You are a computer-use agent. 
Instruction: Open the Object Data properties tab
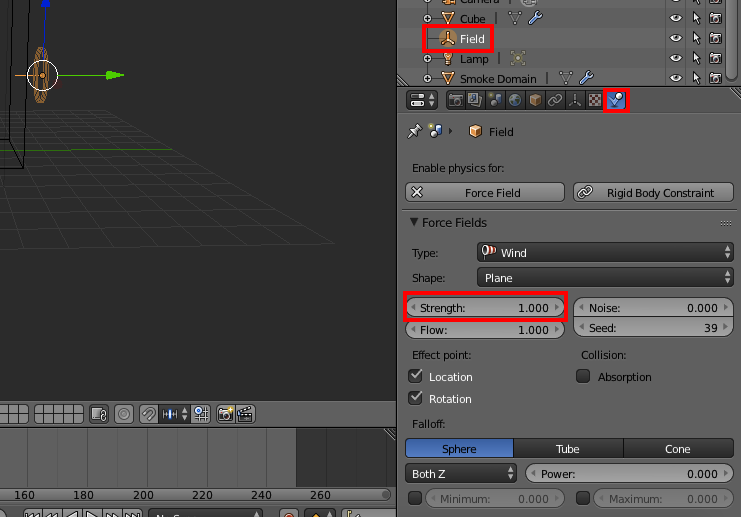575,100
